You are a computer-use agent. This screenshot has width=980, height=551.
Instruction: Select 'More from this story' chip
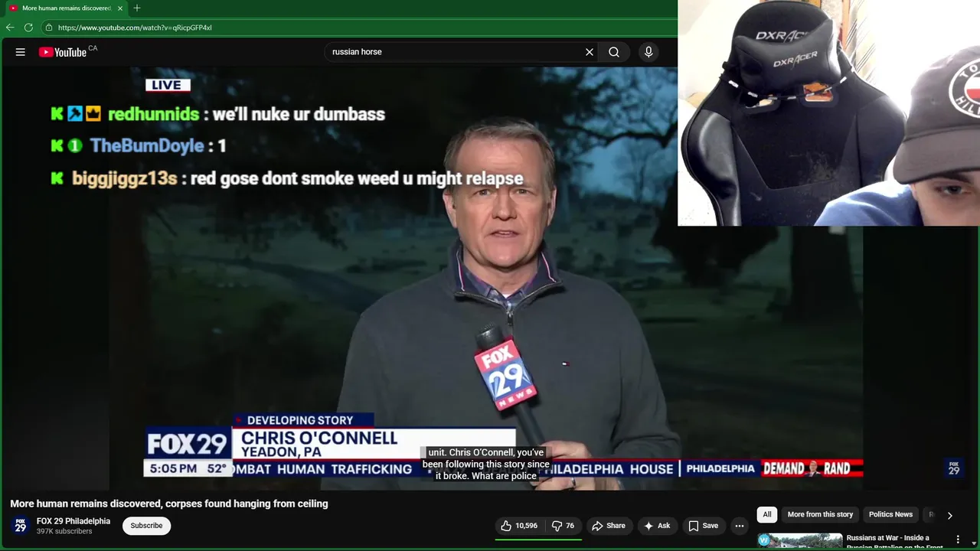[x=820, y=514]
